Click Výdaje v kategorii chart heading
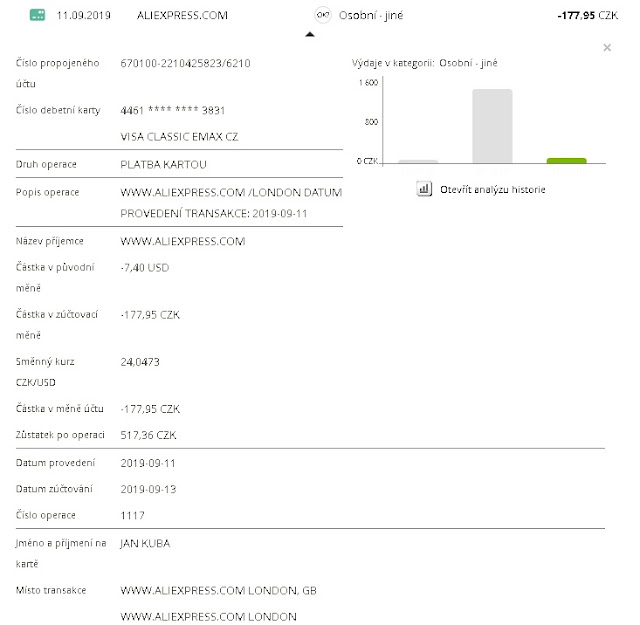The width and height of the screenshot is (640, 625). click(x=424, y=63)
